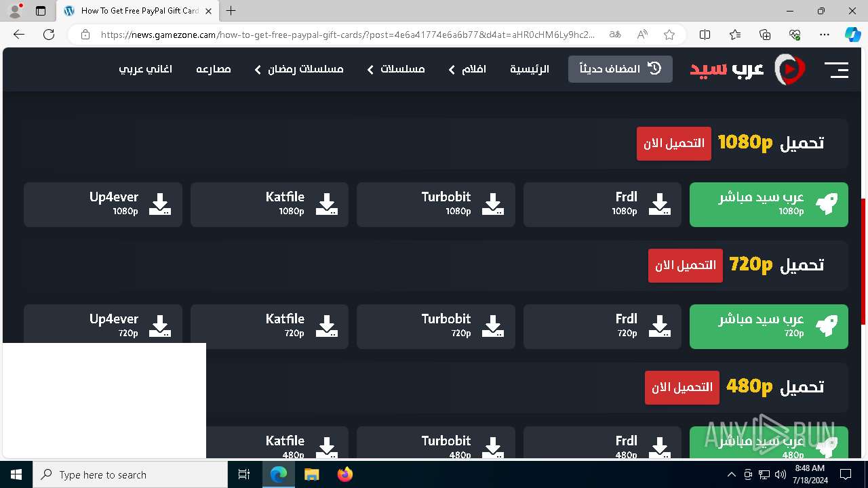The height and width of the screenshot is (488, 868).
Task: Open tab actions menu icon
Action: [41, 11]
